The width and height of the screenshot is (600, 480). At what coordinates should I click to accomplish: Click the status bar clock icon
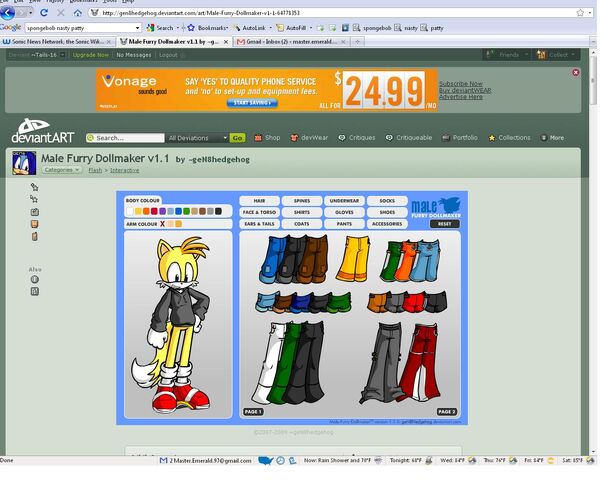point(280,460)
